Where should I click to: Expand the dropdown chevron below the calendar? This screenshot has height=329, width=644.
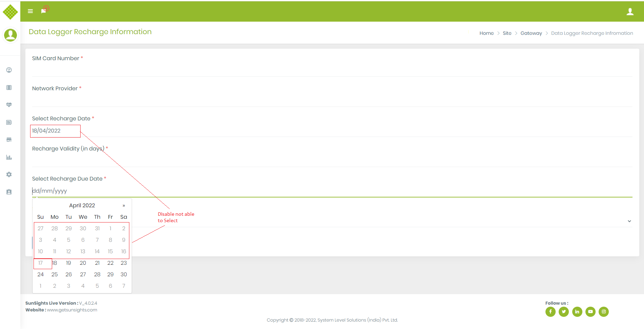629,221
